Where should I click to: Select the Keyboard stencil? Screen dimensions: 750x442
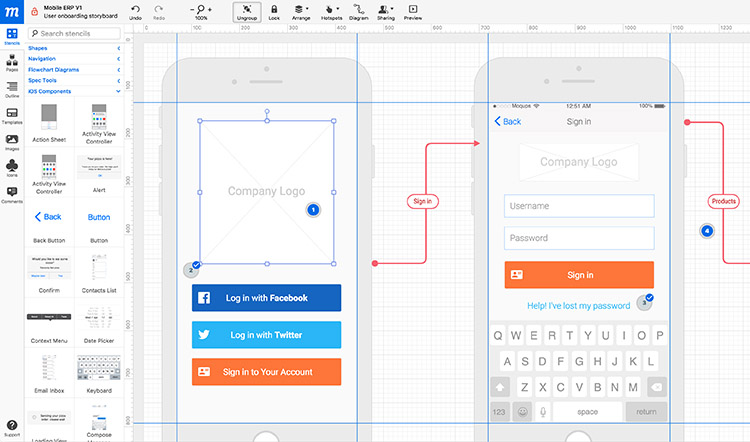click(99, 373)
